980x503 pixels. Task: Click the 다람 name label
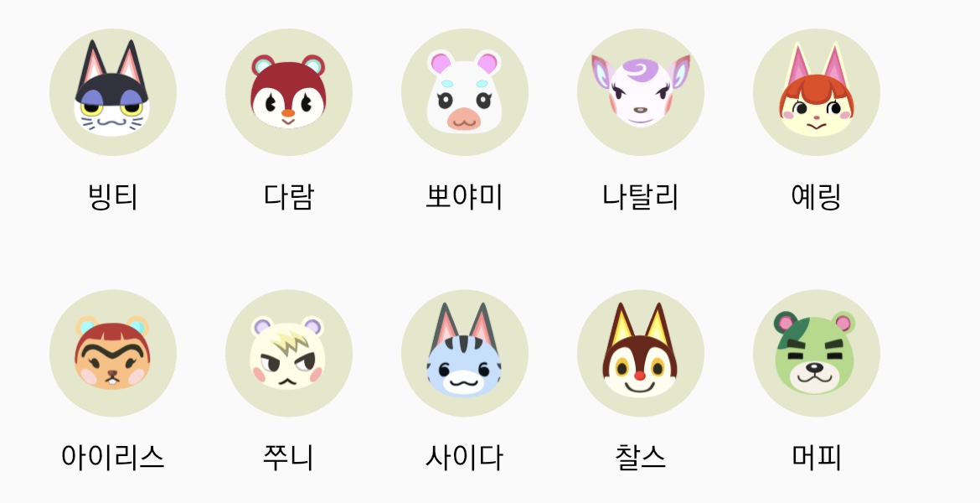(x=289, y=196)
